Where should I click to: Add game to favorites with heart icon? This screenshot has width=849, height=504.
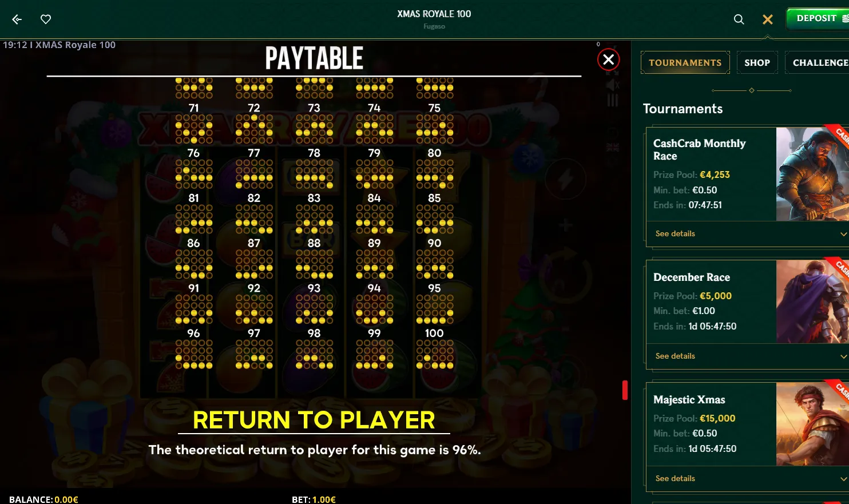(x=46, y=19)
